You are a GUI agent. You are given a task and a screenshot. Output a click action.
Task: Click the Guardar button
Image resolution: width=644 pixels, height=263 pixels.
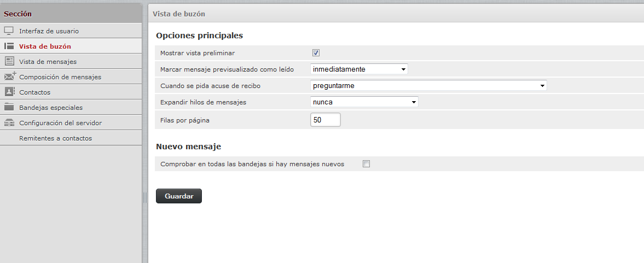pos(179,196)
